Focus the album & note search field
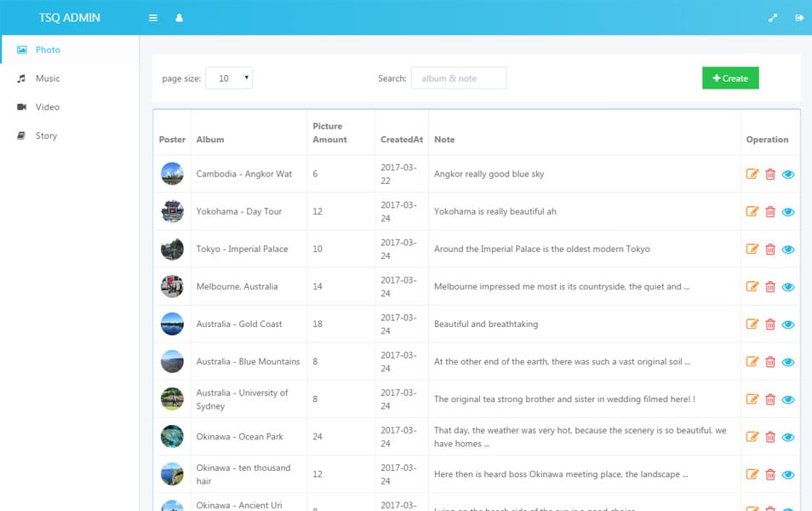 (458, 78)
